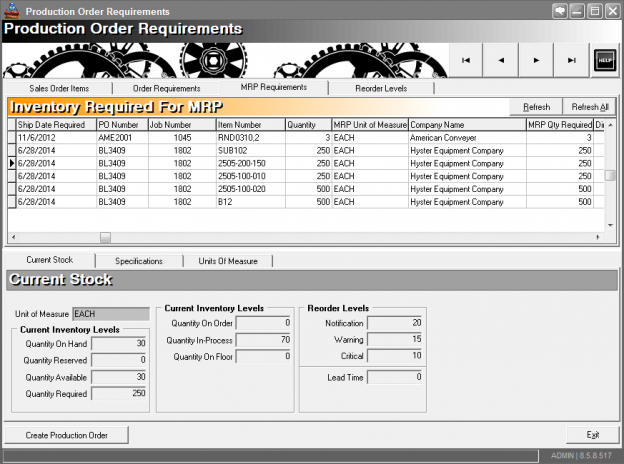Screen dimensions: 624x464
Task: Switch to the Specifications tab
Action: [139, 261]
